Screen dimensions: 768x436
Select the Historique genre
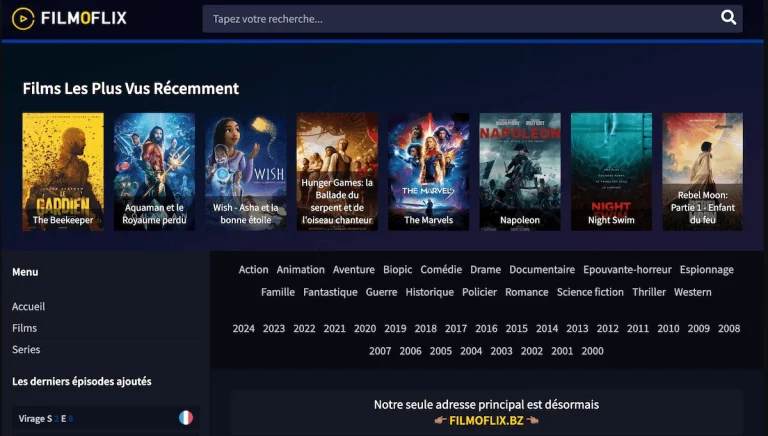click(x=430, y=292)
